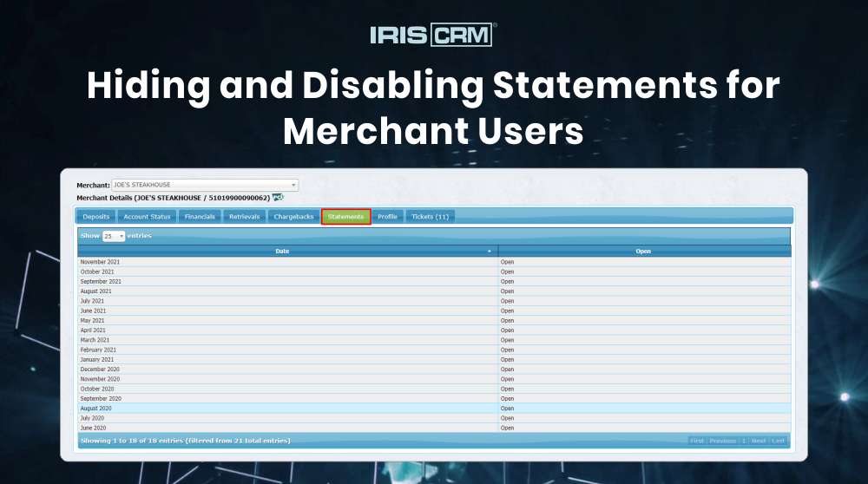Viewport: 868px width, 484px height.
Task: Open the September 2020 statement
Action: pos(507,399)
